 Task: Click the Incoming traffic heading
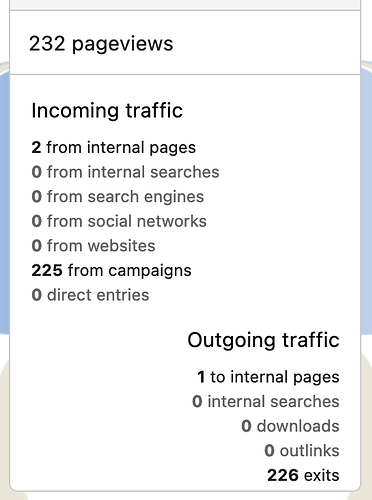[x=107, y=110]
